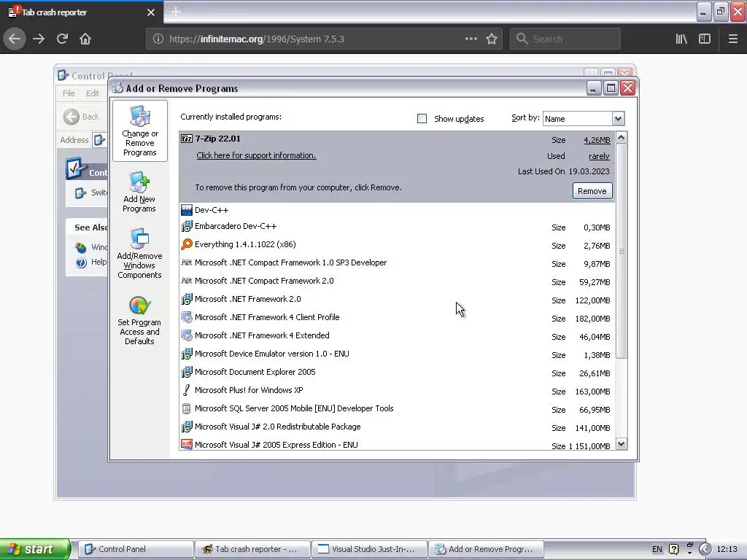
Task: Open File menu in Control Panel window
Action: click(x=69, y=93)
